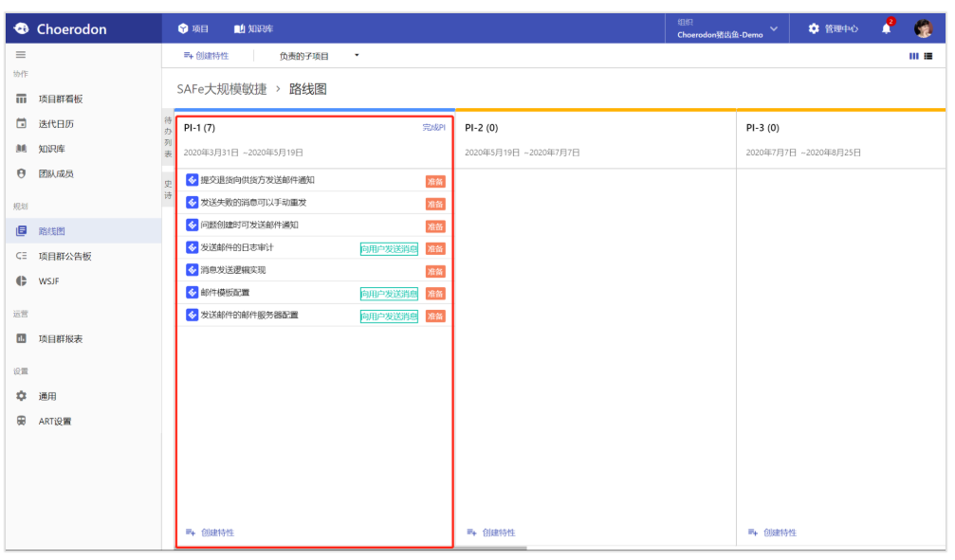Open 项目群报表 reports in the sidebar
This screenshot has height=560, width=955.
[x=60, y=338]
